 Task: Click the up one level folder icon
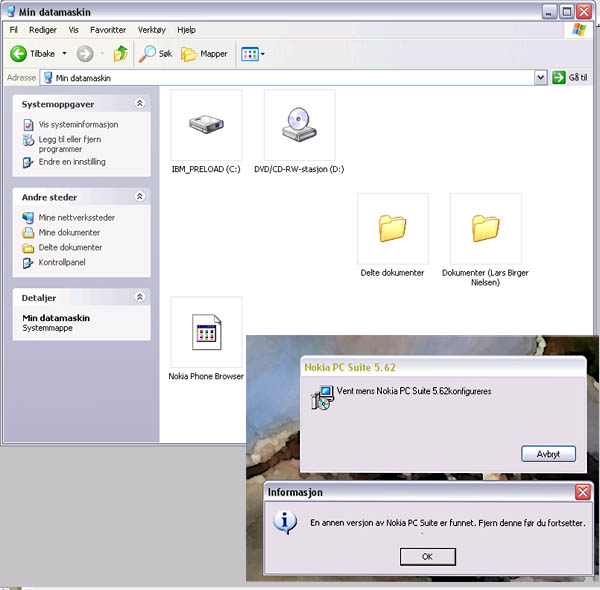pos(120,53)
